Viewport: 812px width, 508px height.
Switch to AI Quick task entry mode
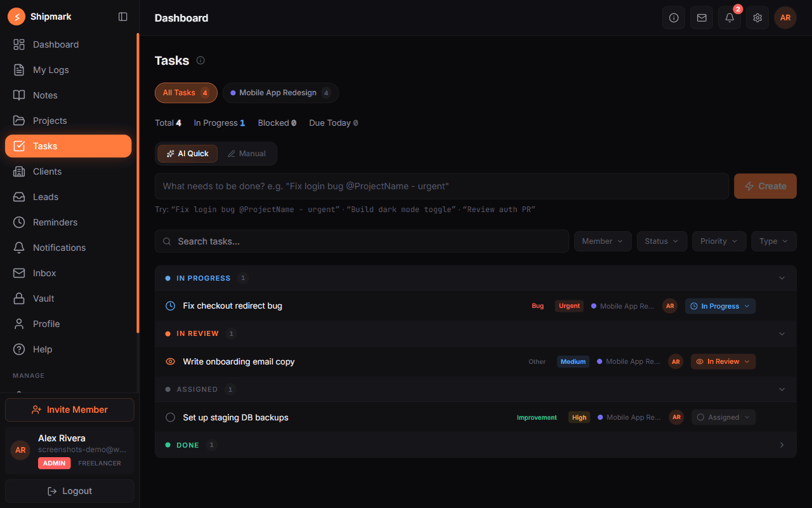[x=188, y=154]
